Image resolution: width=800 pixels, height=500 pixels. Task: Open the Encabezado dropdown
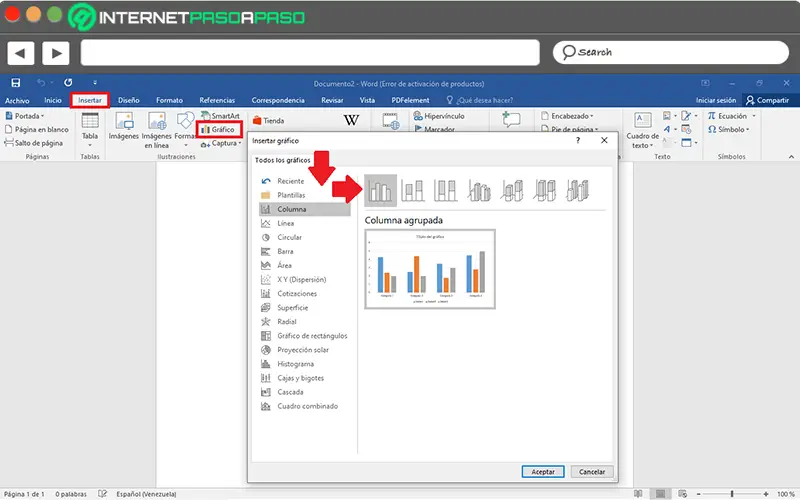tap(567, 116)
